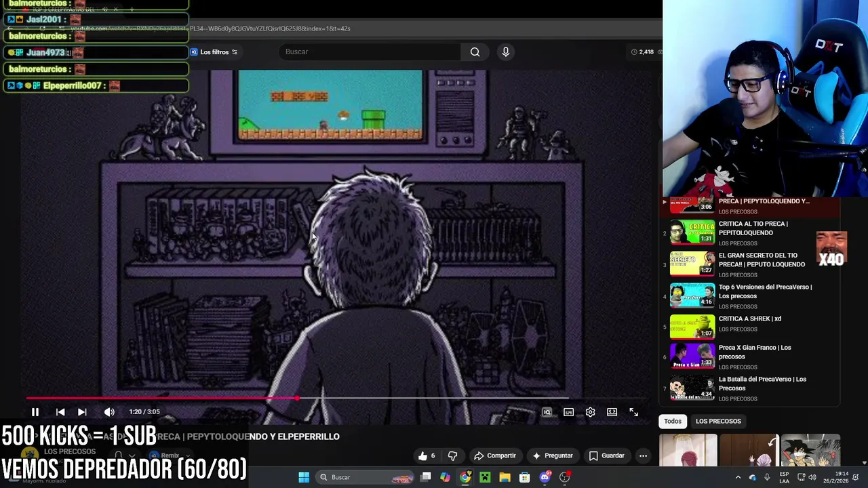Open Windows notification bell
This screenshot has width=868, height=488.
(x=857, y=477)
